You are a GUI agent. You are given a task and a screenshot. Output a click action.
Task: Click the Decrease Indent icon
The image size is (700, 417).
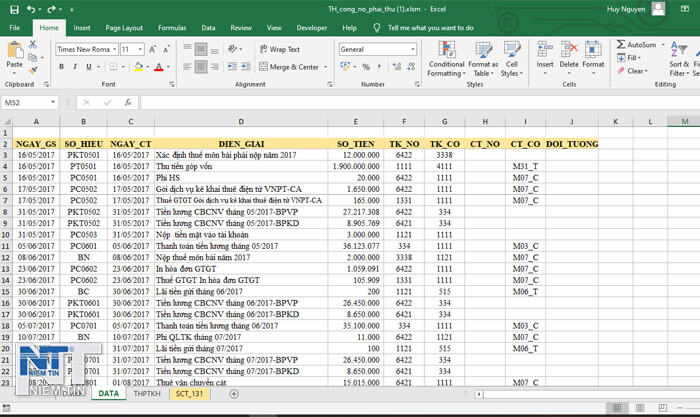click(x=232, y=67)
